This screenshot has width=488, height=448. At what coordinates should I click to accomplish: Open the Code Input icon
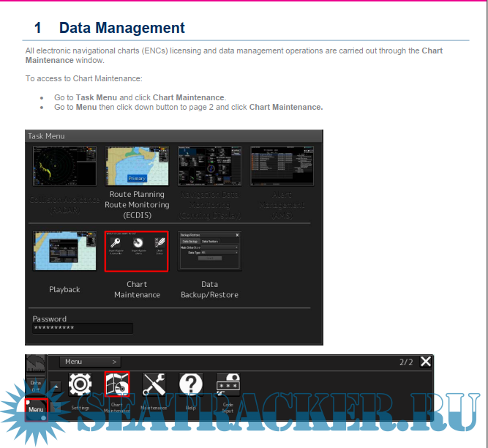pyautogui.click(x=228, y=385)
